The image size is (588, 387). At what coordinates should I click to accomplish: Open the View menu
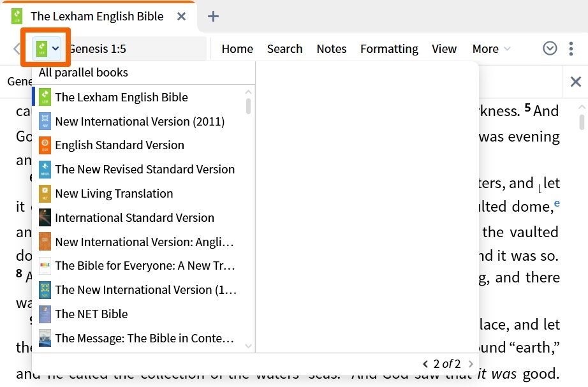(444, 48)
